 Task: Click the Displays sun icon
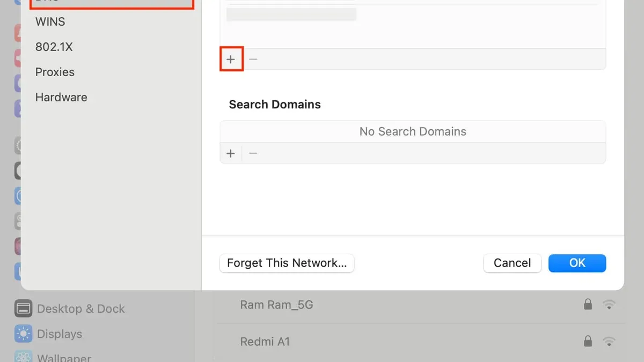click(24, 334)
